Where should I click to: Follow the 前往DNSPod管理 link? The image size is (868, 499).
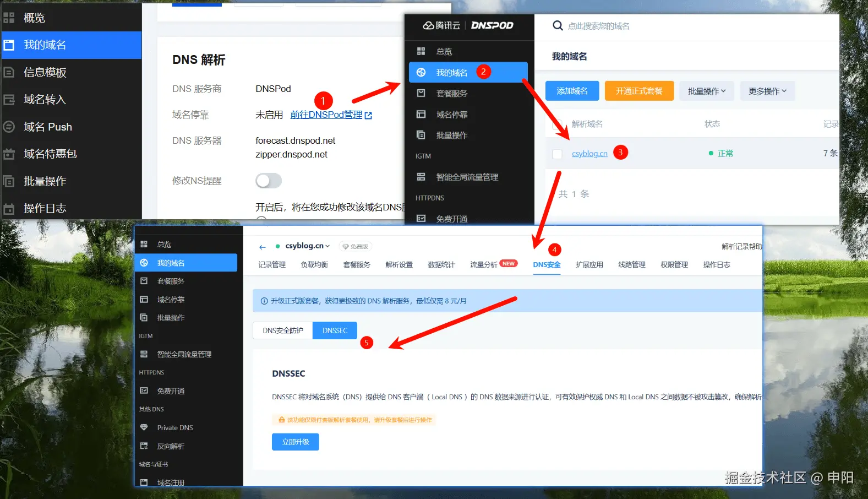tap(326, 115)
